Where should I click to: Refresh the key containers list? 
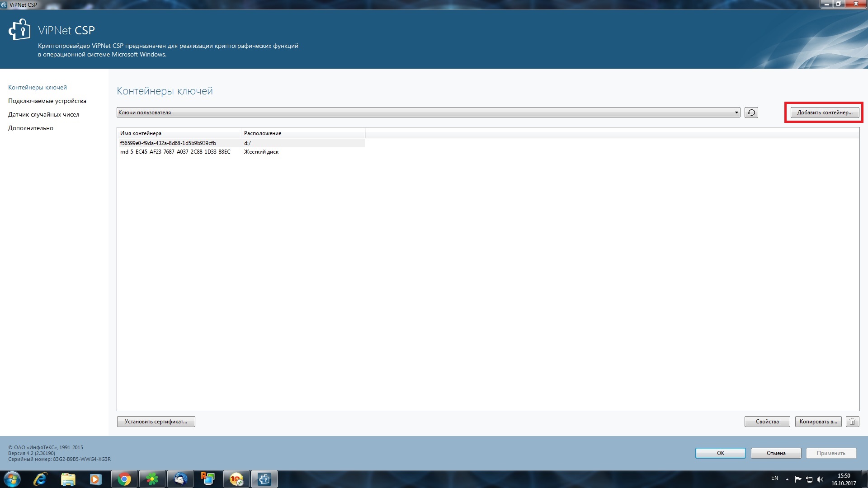pos(751,113)
